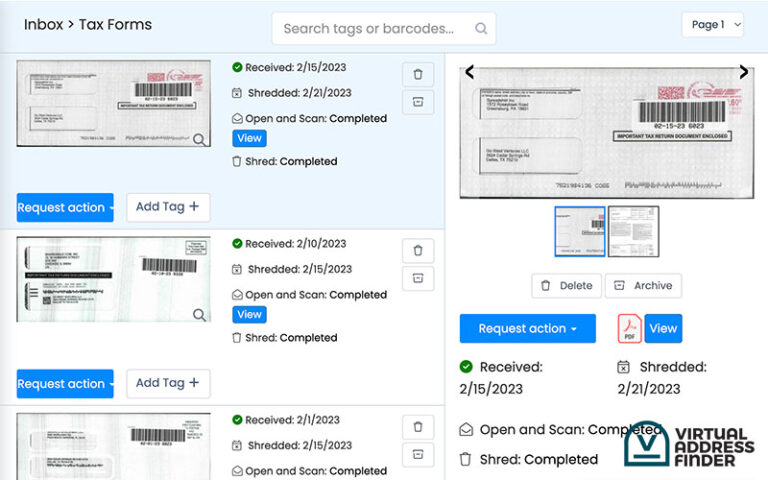The height and width of the screenshot is (480, 768).
Task: Click archive icon for the 2/10/2023 mail item
Action: (417, 279)
